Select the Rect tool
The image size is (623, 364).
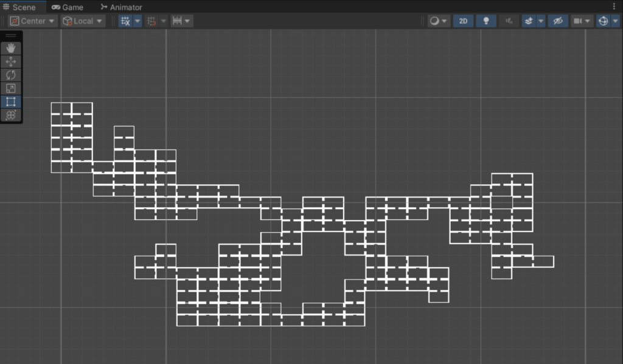[11, 101]
